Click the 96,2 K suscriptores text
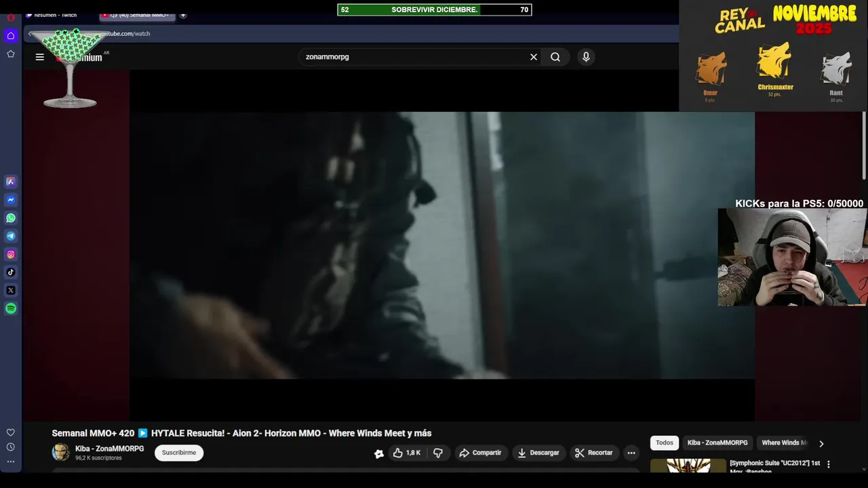Image resolution: width=868 pixels, height=488 pixels. point(98,458)
